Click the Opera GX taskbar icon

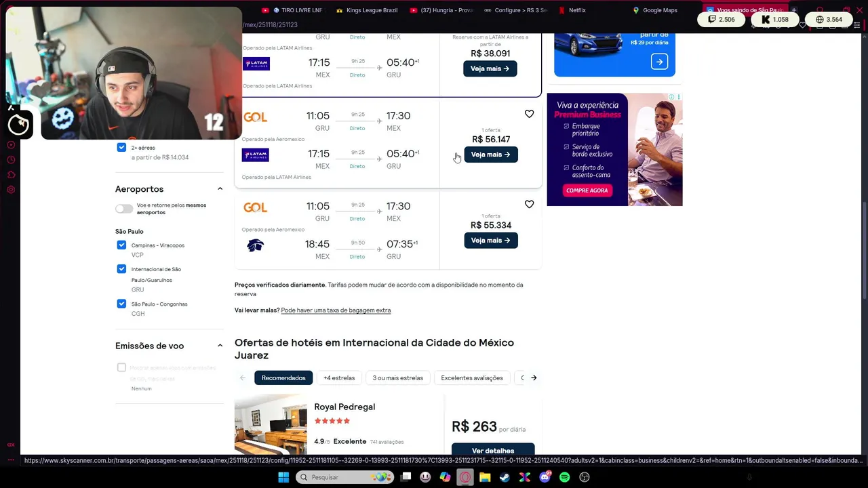click(465, 477)
